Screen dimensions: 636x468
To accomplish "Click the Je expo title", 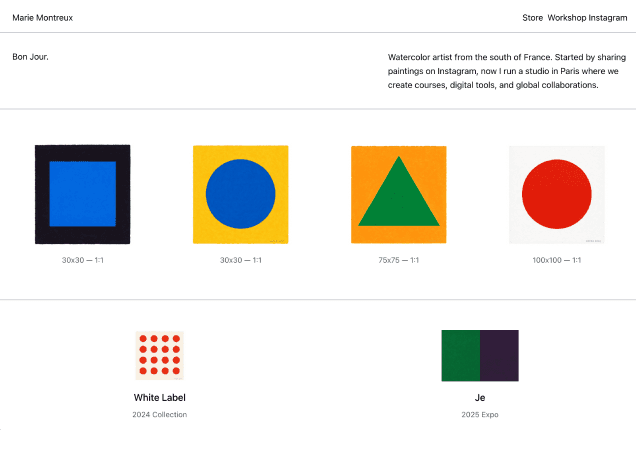I will click(480, 397).
